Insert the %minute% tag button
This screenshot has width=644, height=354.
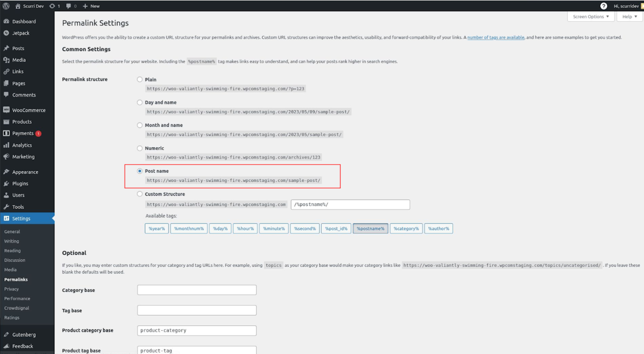(x=274, y=228)
